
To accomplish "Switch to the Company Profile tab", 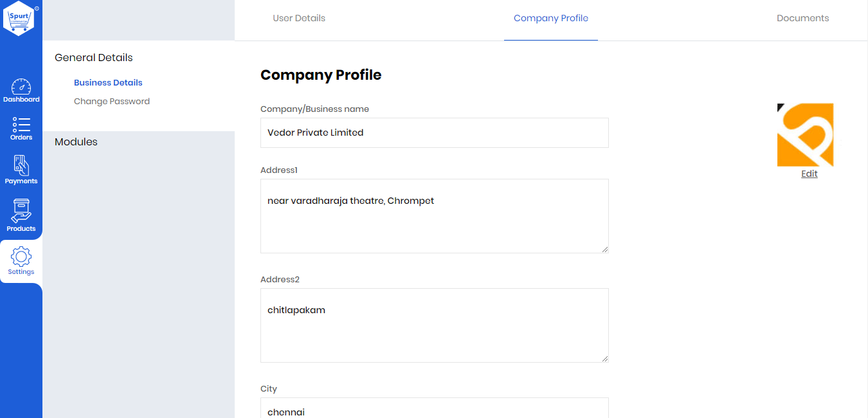I will point(551,18).
